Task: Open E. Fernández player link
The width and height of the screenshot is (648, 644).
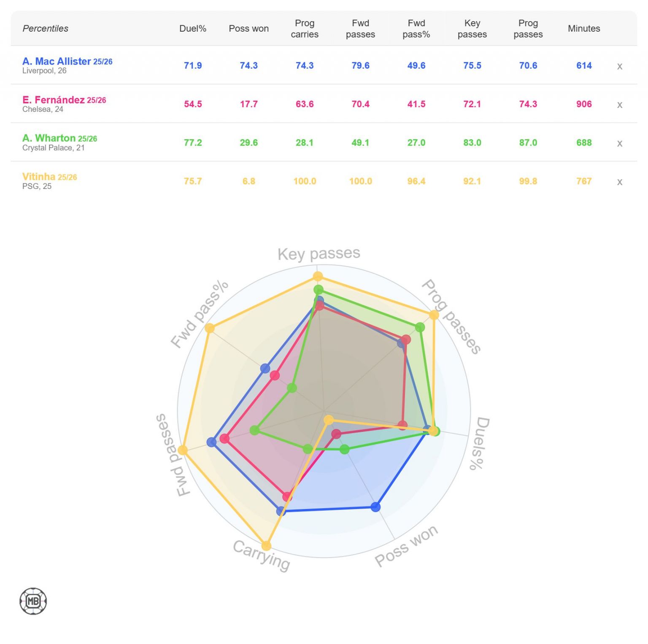Action: [54, 100]
